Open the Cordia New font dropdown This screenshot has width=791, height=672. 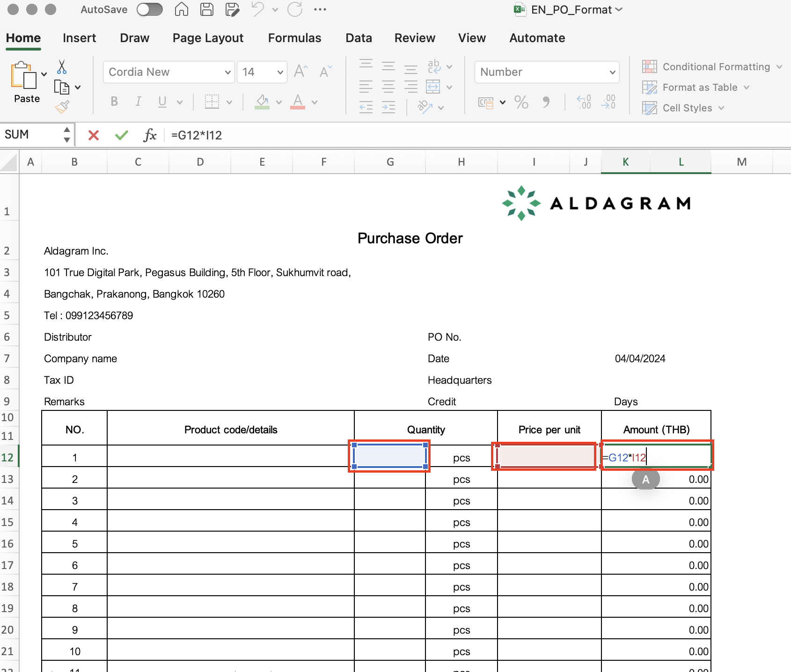[x=227, y=72]
